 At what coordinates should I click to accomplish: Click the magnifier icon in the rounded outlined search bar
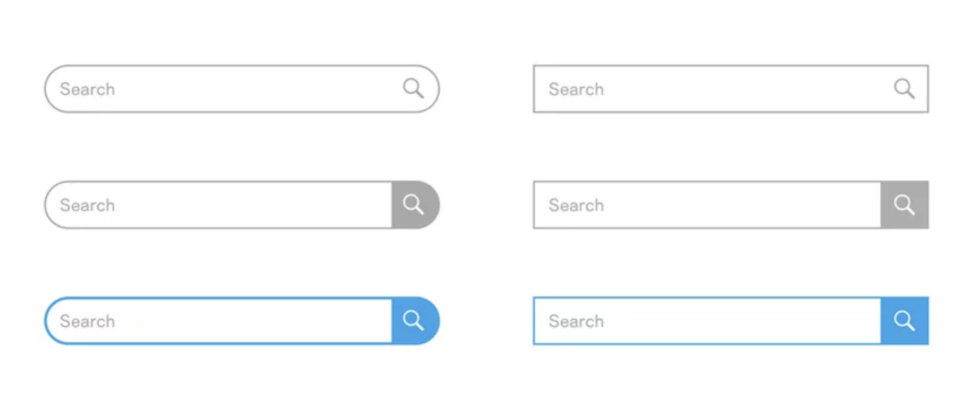point(413,88)
